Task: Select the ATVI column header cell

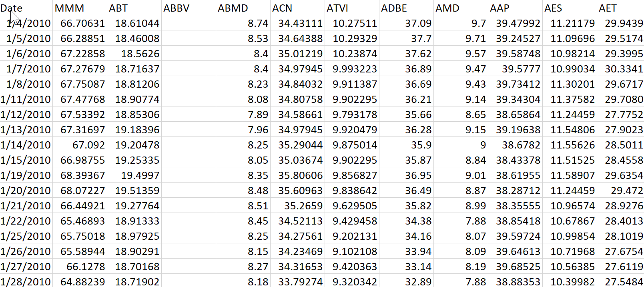Action: click(352, 8)
